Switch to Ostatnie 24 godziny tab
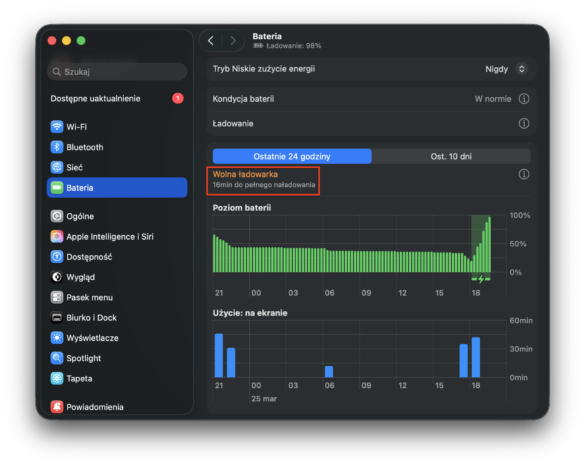The height and width of the screenshot is (467, 585). click(292, 156)
